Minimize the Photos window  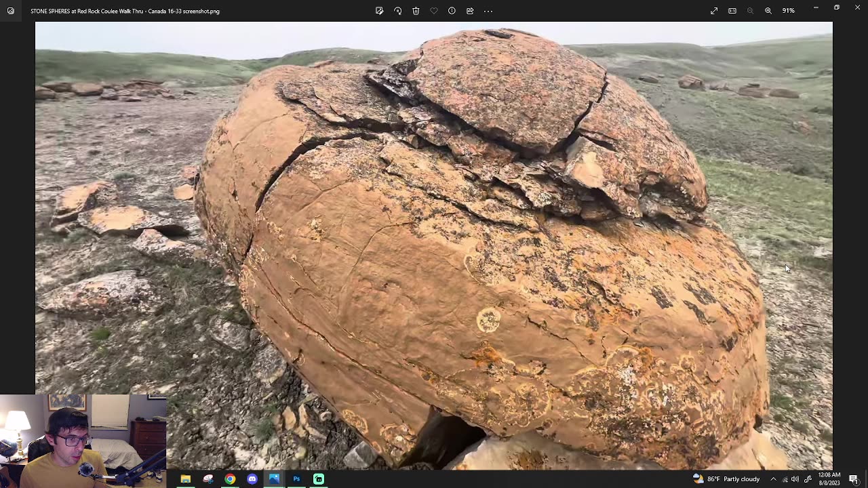coord(816,7)
